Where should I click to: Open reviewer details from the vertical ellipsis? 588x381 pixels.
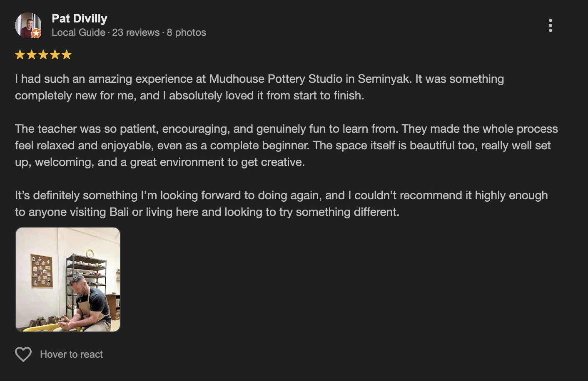pos(551,25)
